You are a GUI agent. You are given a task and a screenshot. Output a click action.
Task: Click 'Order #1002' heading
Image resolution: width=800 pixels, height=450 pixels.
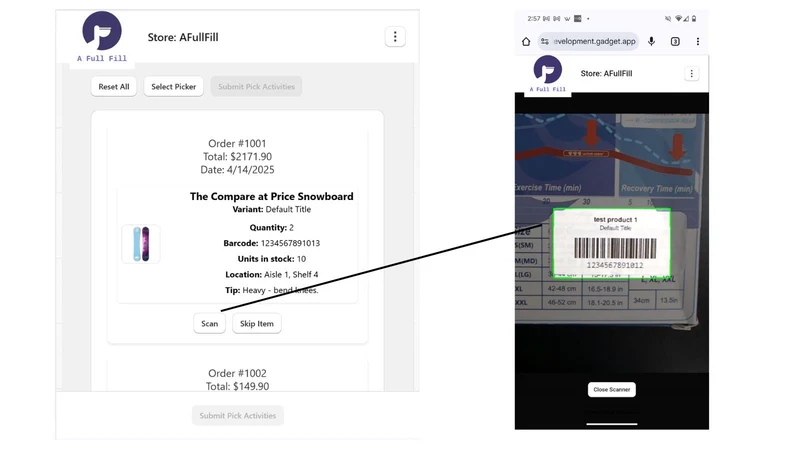(237, 373)
